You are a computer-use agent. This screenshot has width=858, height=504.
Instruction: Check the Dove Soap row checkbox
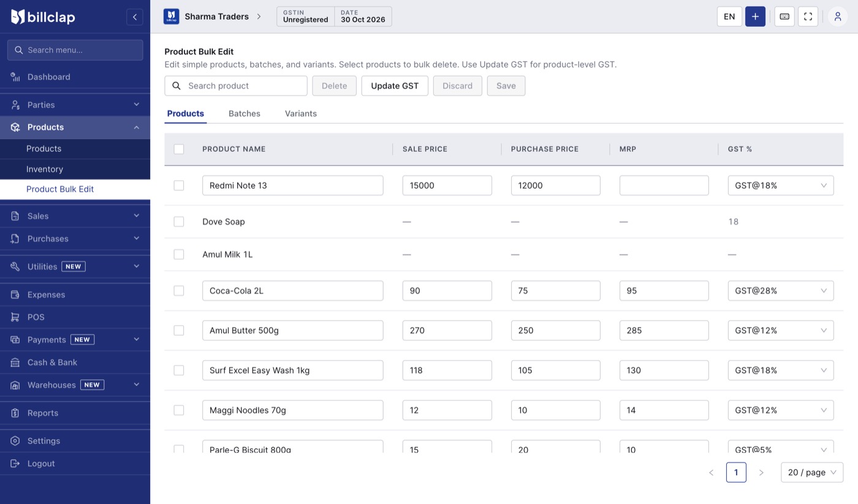[179, 222]
